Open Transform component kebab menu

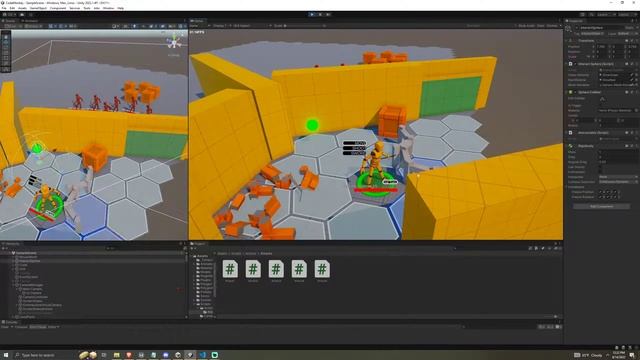coord(637,41)
